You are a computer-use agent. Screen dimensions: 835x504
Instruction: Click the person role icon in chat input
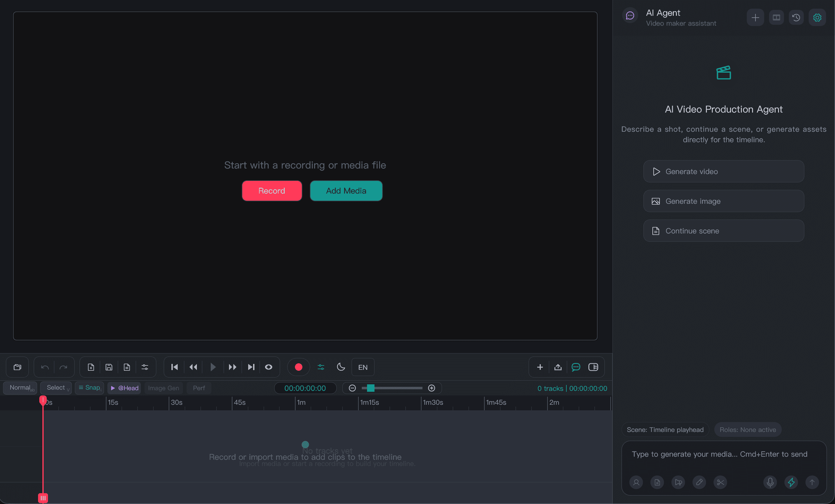point(636,482)
